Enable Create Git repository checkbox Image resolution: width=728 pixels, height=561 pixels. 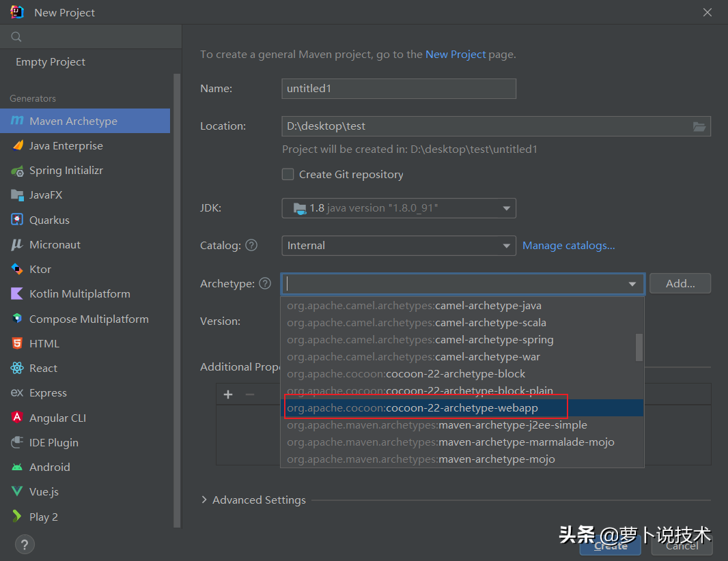pos(288,175)
